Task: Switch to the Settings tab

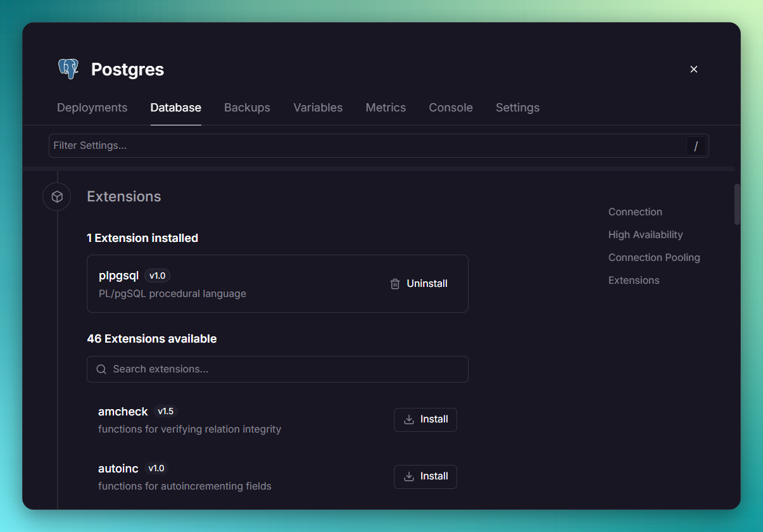Action: (517, 108)
